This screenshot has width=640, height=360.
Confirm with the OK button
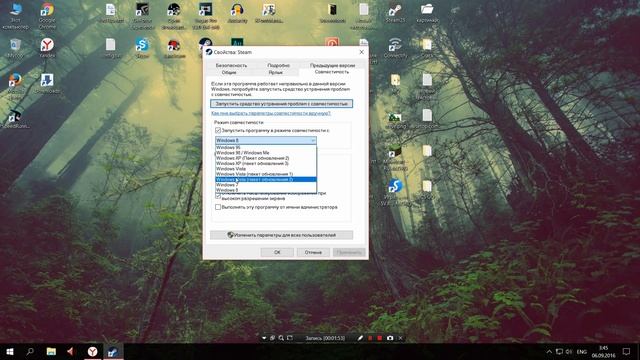pos(277,252)
